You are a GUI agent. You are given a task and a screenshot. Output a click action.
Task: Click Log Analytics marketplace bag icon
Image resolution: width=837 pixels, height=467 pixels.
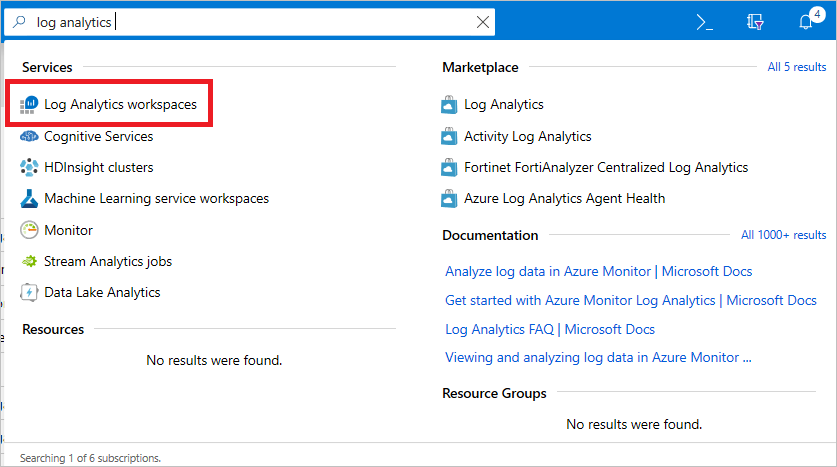[449, 105]
